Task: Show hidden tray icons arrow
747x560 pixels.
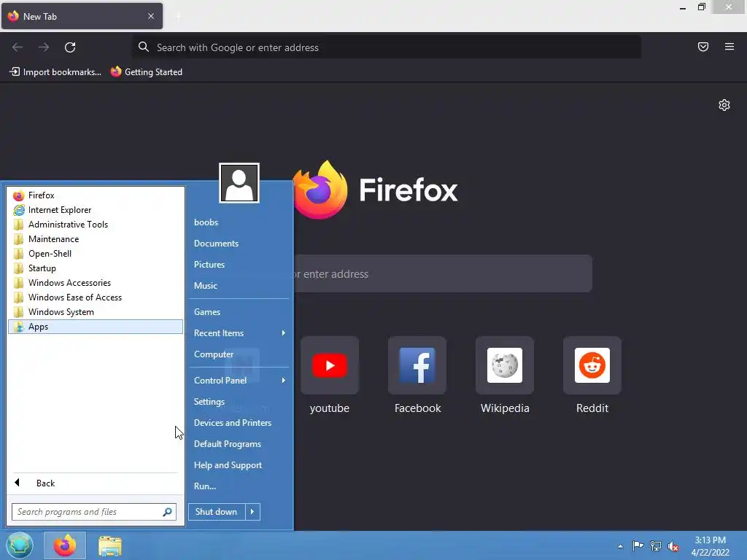Action: click(x=620, y=546)
